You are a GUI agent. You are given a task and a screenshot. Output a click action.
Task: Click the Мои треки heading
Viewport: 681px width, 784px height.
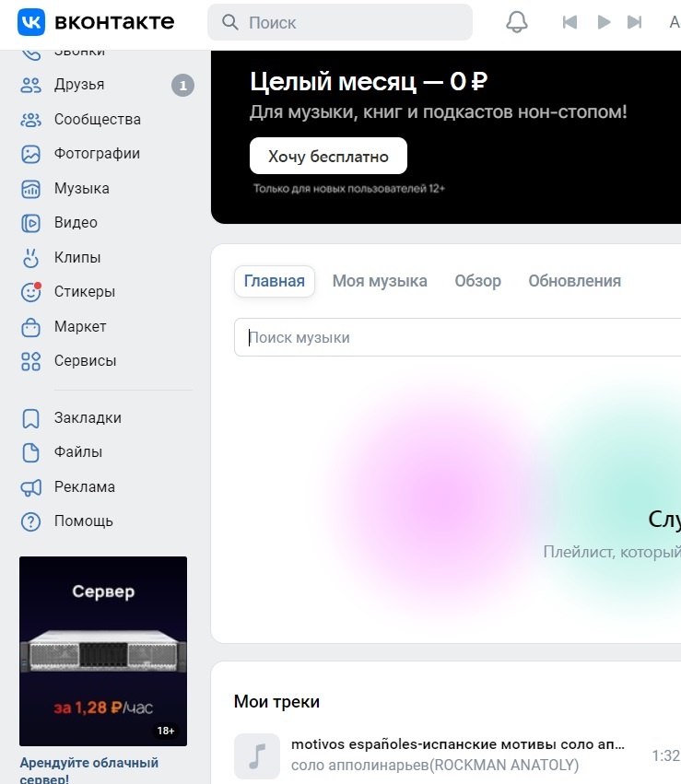coord(276,702)
